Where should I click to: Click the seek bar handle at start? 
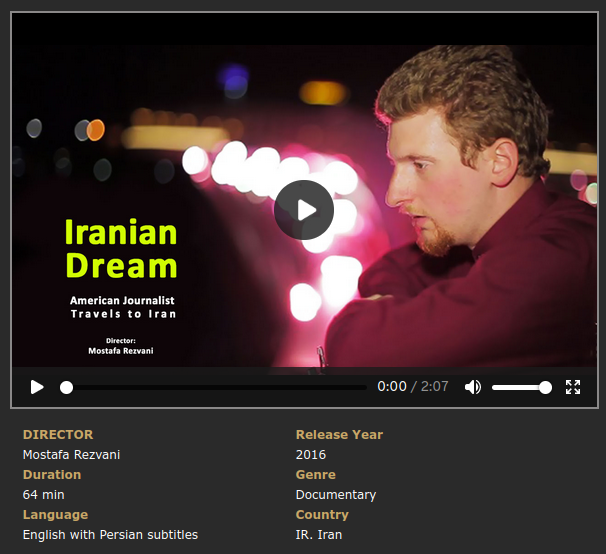click(x=66, y=387)
